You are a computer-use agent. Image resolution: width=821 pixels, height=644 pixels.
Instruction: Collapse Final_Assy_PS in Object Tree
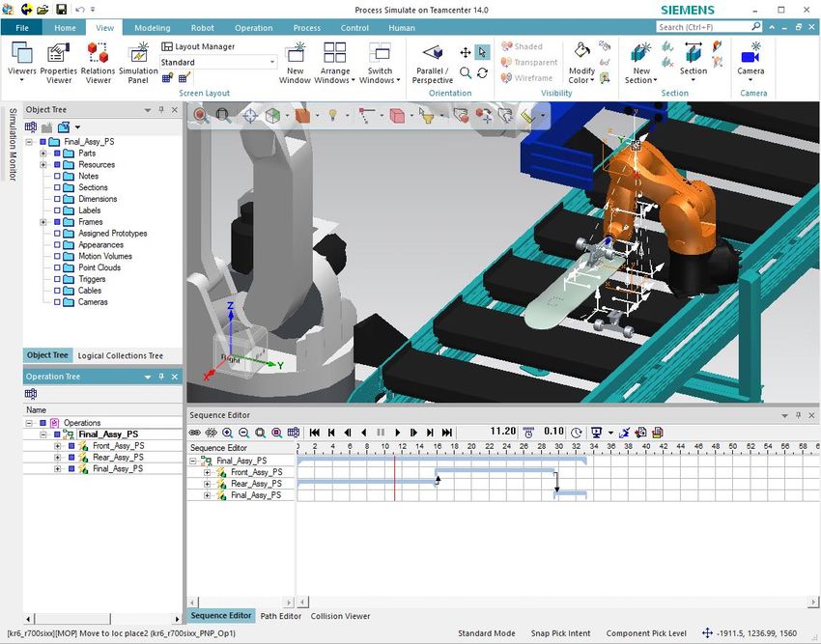[x=29, y=142]
